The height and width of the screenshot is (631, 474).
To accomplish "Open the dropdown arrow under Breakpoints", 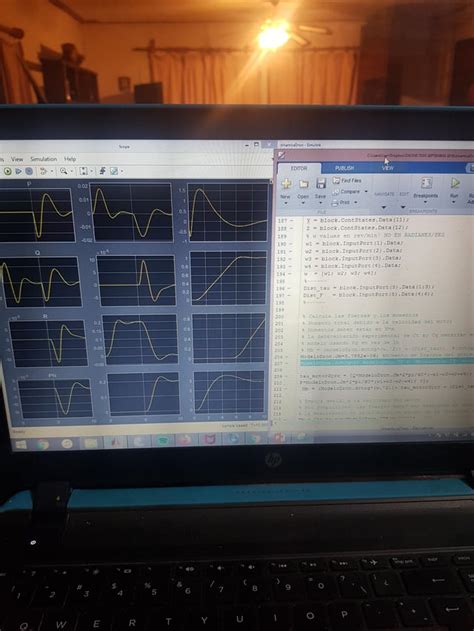I will pyautogui.click(x=425, y=202).
